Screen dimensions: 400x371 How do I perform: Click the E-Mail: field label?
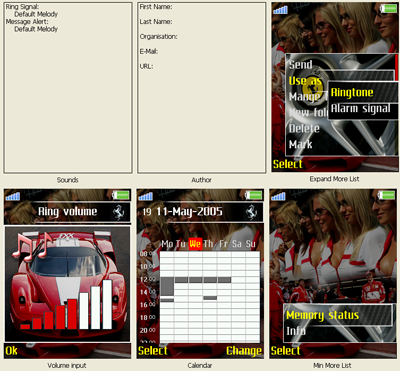tap(149, 51)
